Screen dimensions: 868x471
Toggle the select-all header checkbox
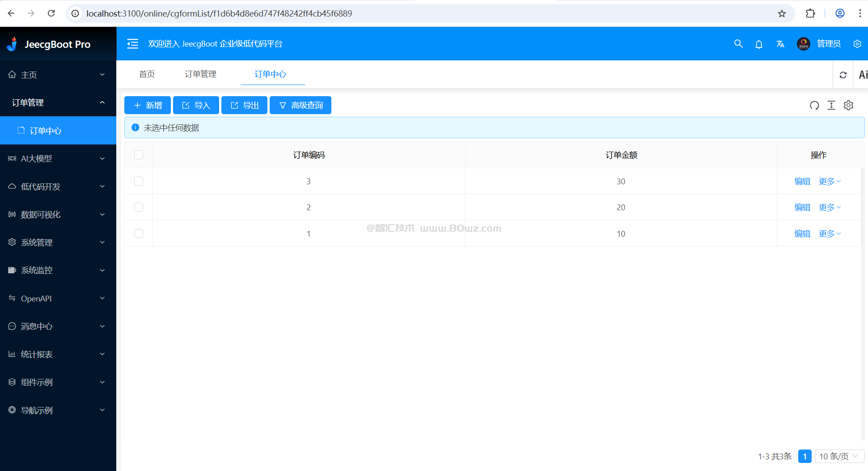(139, 155)
